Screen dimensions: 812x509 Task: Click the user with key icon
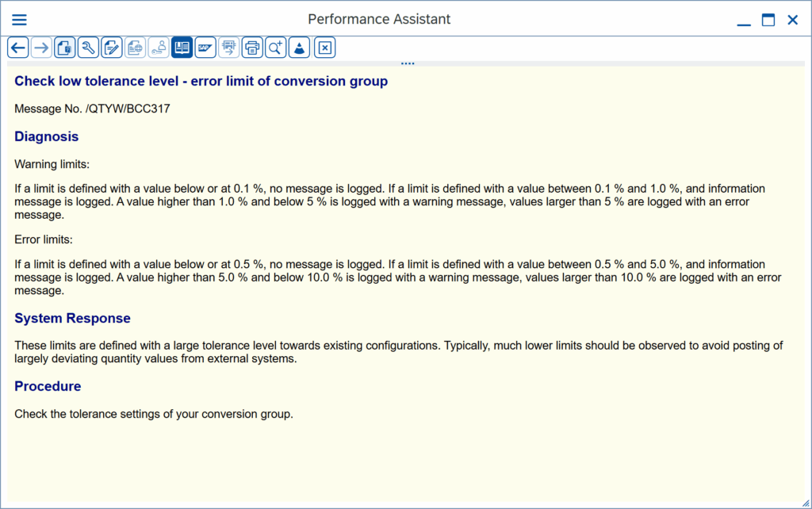159,48
